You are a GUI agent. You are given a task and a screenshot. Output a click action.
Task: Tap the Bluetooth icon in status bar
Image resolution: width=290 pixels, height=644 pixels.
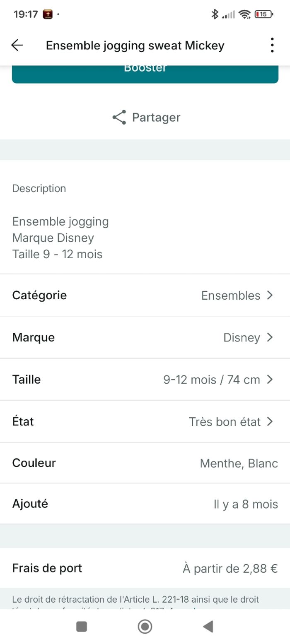[x=215, y=14]
